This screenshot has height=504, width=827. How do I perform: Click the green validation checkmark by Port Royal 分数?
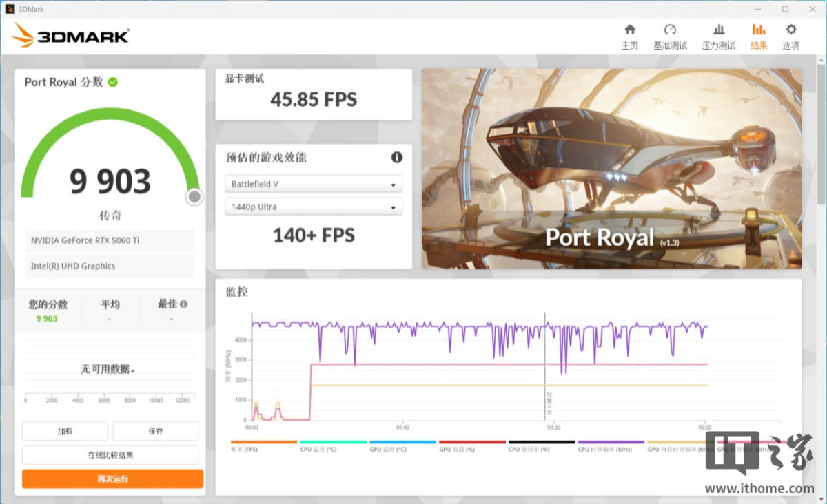pos(112,82)
